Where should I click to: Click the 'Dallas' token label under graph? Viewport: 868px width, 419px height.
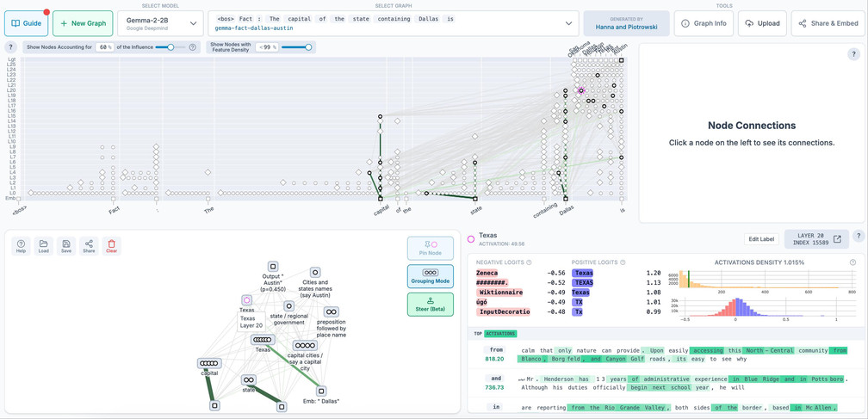pos(567,211)
